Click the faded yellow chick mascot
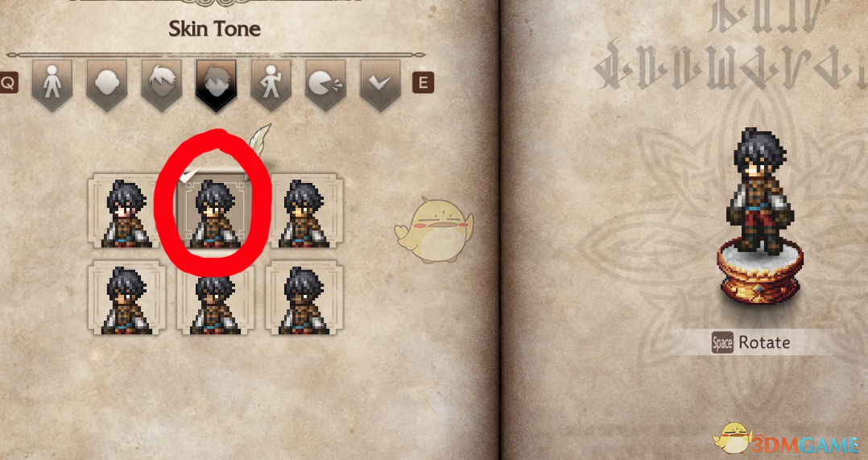 click(x=435, y=230)
